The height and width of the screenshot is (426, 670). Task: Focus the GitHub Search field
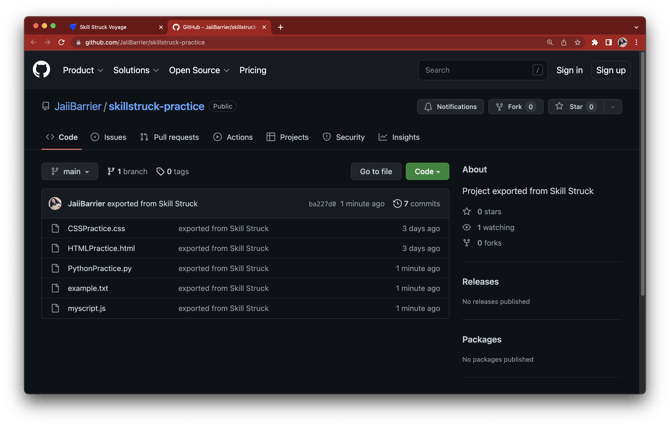tap(483, 70)
